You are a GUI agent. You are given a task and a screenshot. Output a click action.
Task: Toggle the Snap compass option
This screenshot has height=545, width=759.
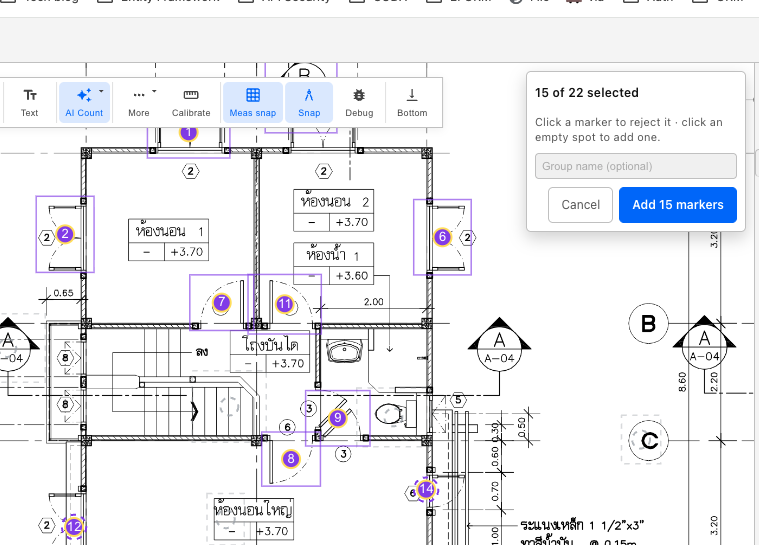309,103
